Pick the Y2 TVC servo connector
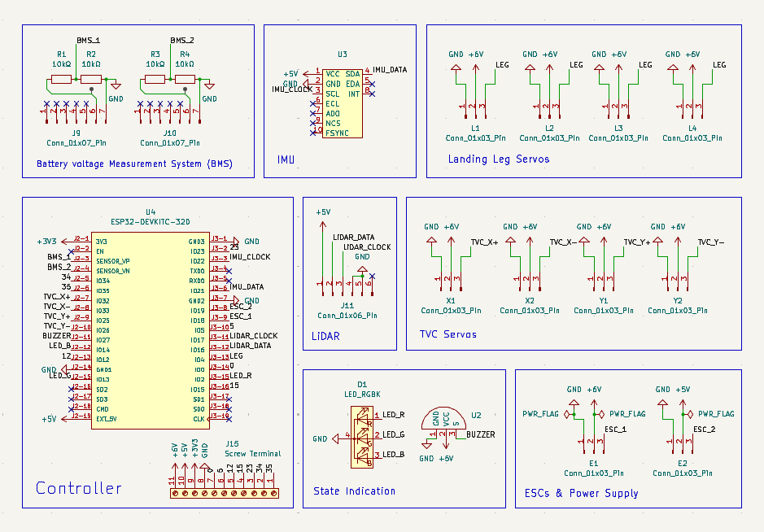 pyautogui.click(x=678, y=279)
